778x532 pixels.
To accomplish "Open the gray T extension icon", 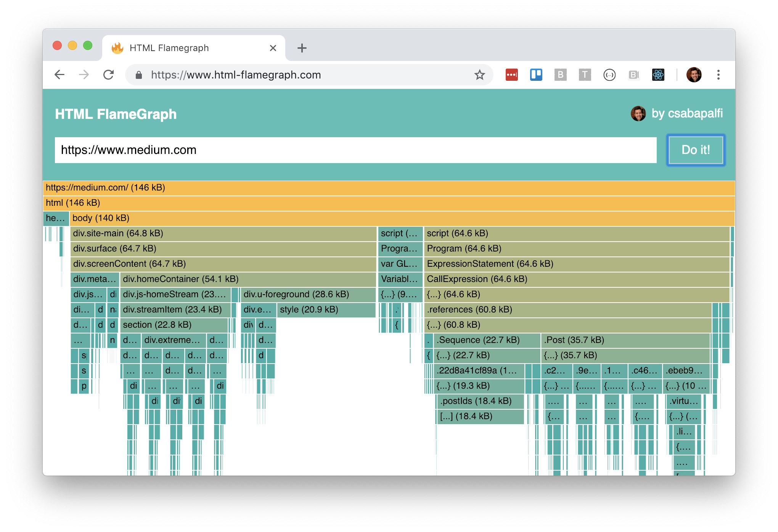I will pos(585,75).
